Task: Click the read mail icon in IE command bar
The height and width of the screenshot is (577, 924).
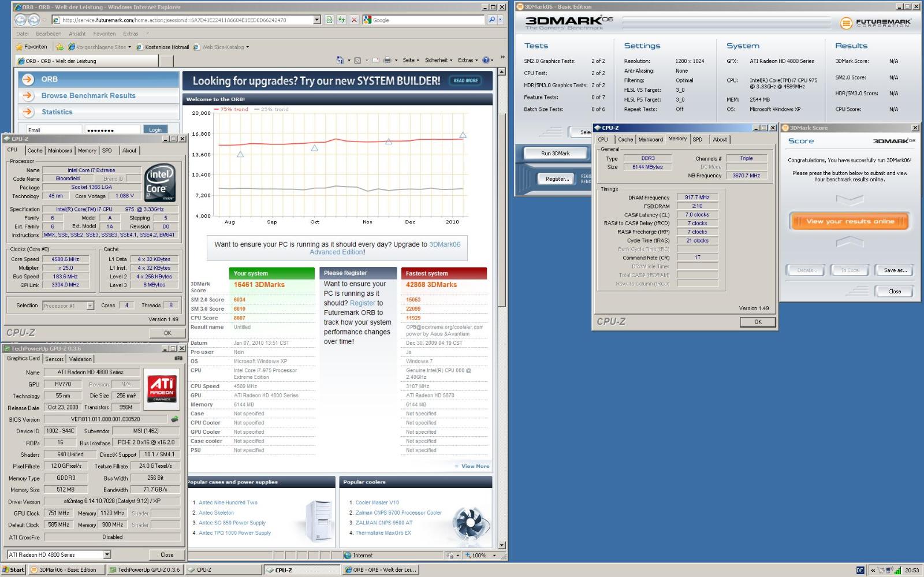Action: pos(376,60)
